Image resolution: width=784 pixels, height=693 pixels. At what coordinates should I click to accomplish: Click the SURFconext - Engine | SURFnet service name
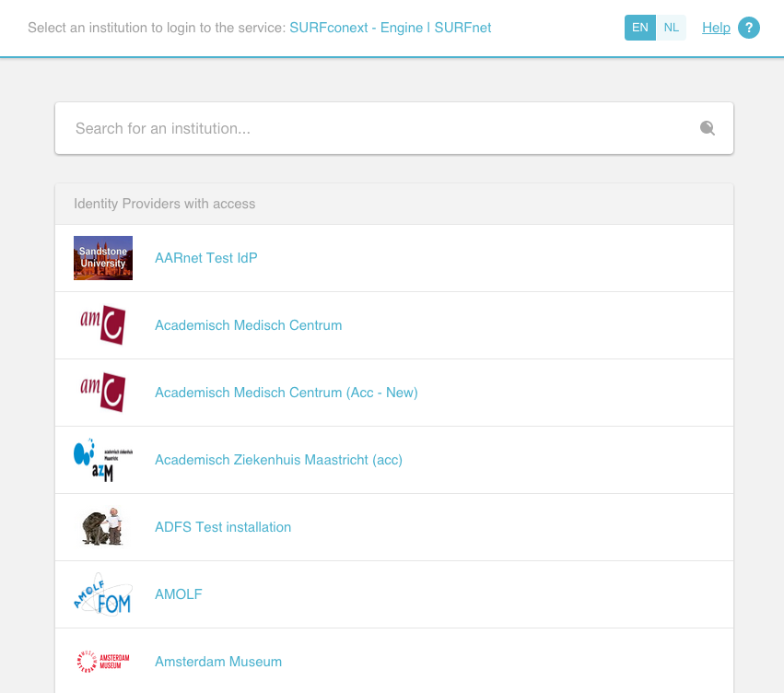click(x=391, y=28)
